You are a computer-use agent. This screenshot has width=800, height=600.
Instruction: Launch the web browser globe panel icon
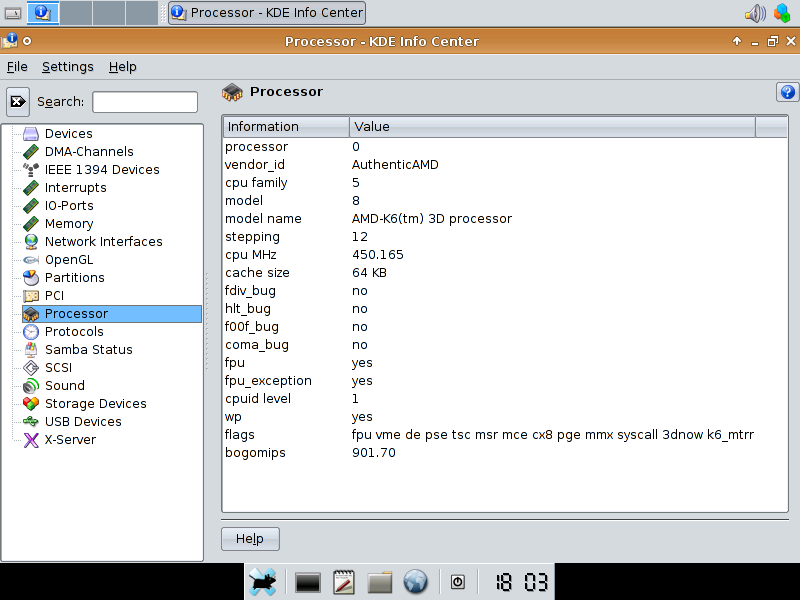click(415, 582)
